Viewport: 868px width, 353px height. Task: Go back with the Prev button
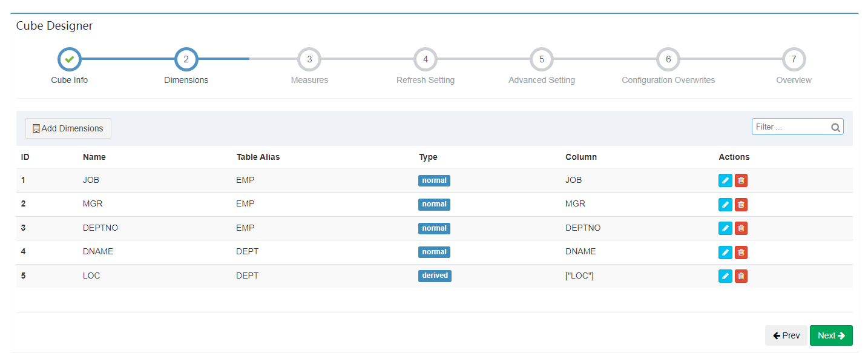click(786, 335)
